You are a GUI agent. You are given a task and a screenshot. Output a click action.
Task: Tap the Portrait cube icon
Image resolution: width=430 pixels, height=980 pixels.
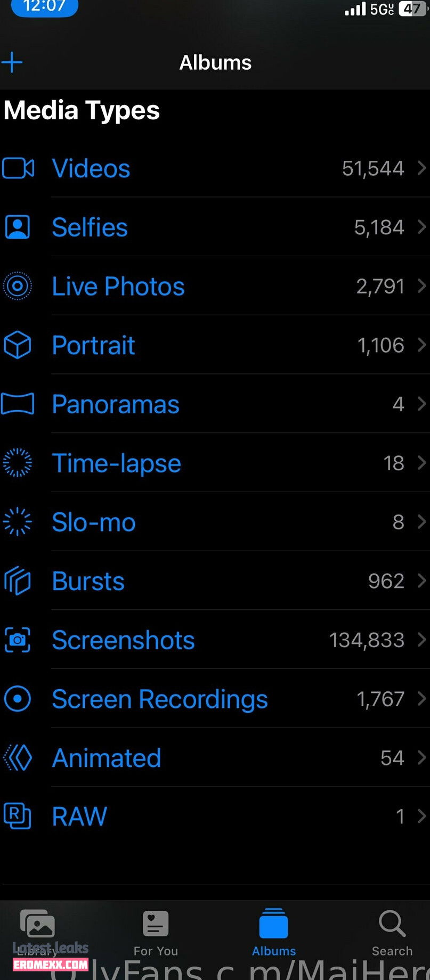(x=18, y=345)
